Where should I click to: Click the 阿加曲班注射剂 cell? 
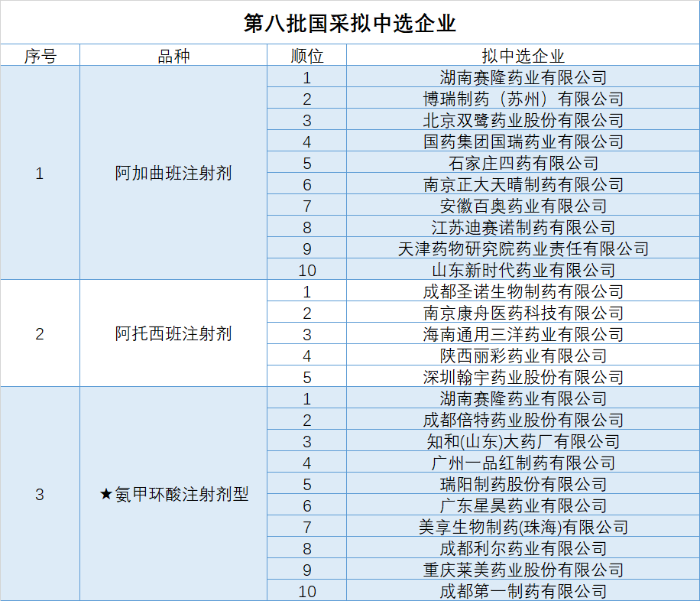[173, 173]
